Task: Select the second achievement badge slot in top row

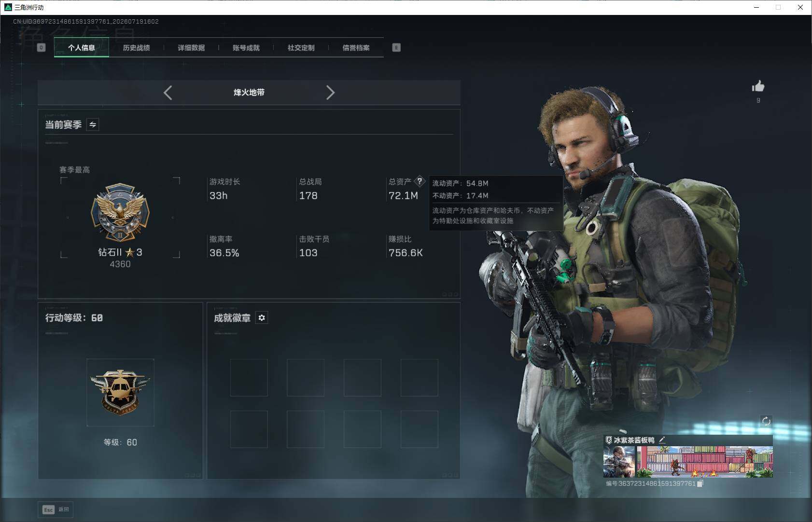Action: pyautogui.click(x=306, y=378)
